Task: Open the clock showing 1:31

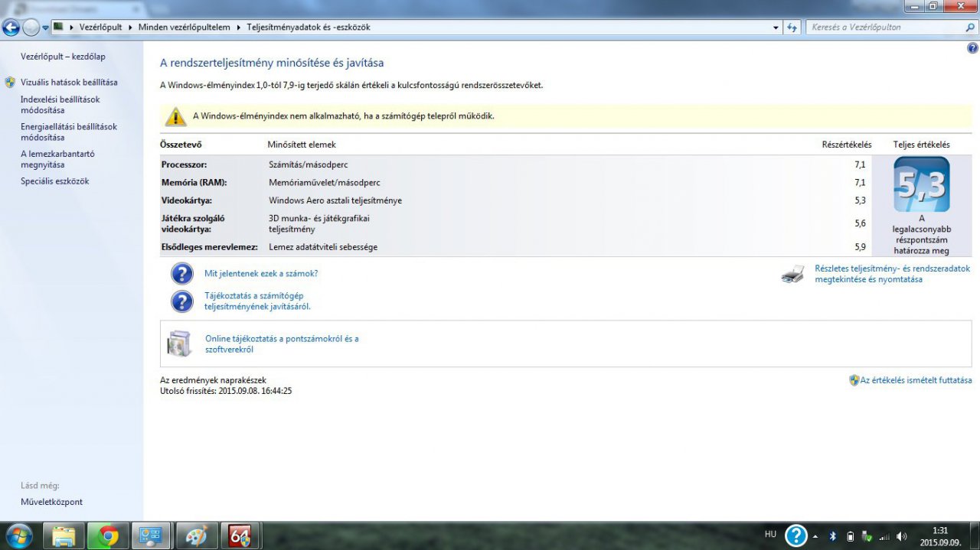Action: click(x=939, y=536)
